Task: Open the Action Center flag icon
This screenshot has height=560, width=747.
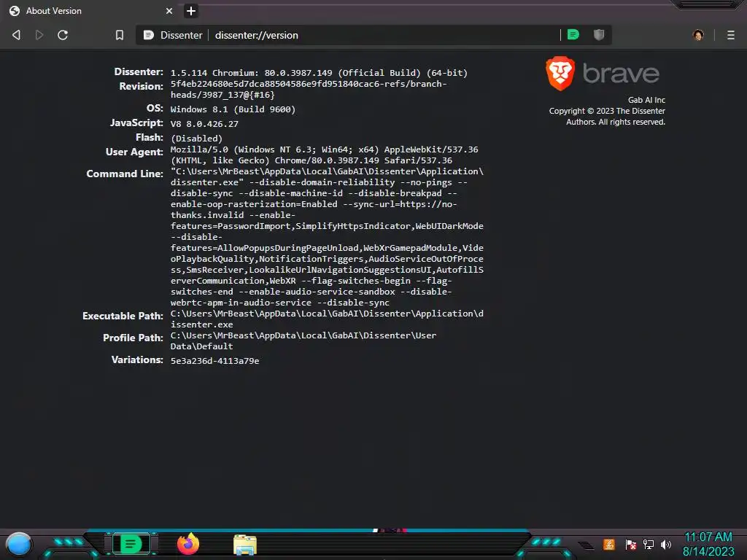Action: pos(631,544)
